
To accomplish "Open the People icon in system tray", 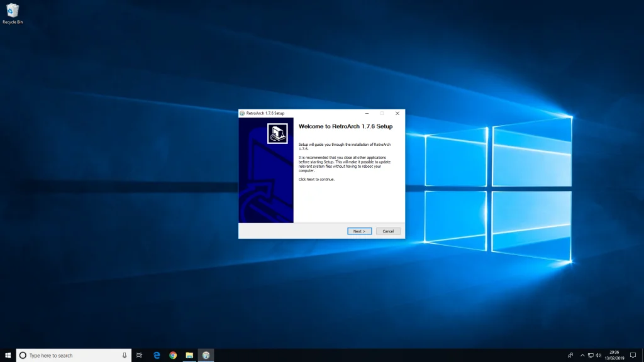I will click(570, 356).
